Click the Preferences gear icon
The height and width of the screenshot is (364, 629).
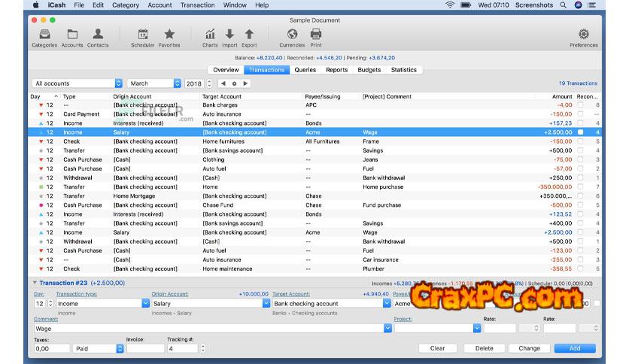[x=583, y=35]
